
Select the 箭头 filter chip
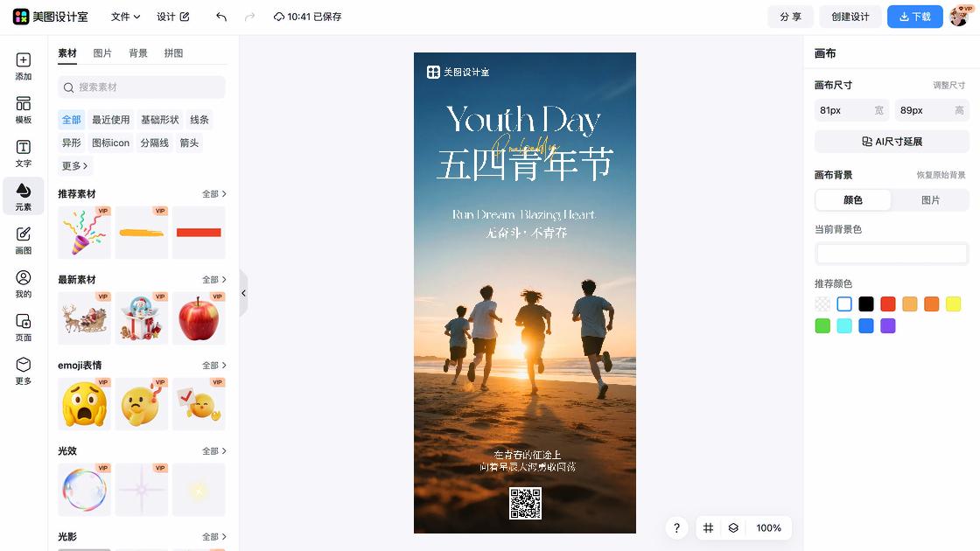[189, 143]
